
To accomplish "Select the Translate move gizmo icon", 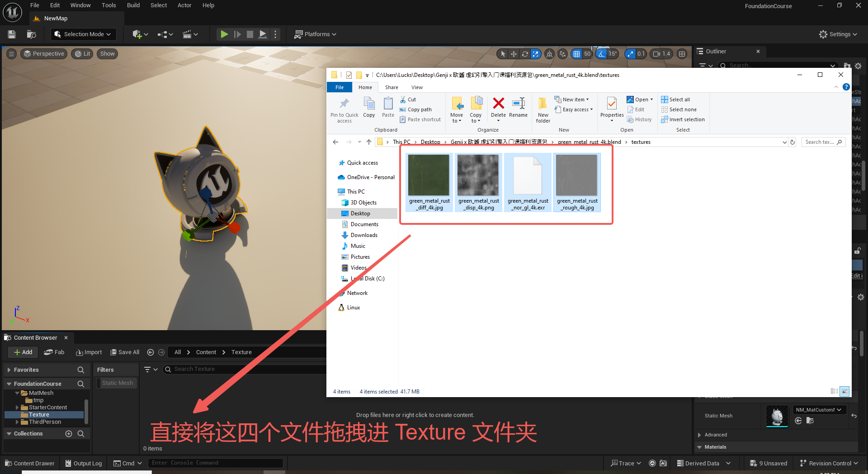I will coord(514,54).
